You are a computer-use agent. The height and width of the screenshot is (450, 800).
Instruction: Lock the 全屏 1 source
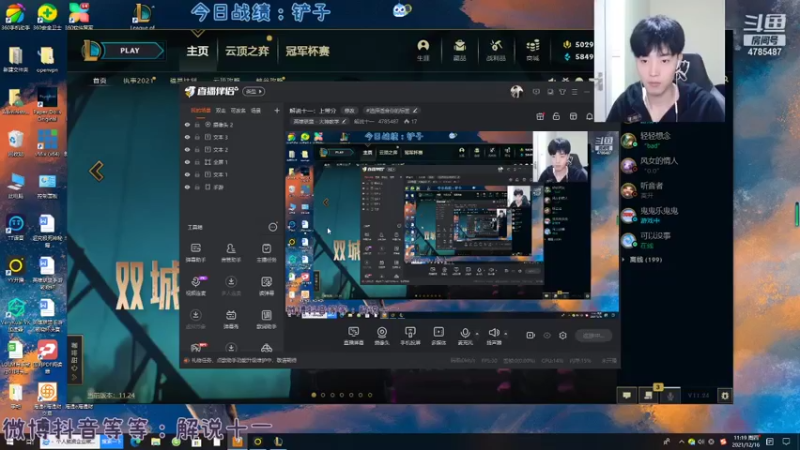coord(197,162)
